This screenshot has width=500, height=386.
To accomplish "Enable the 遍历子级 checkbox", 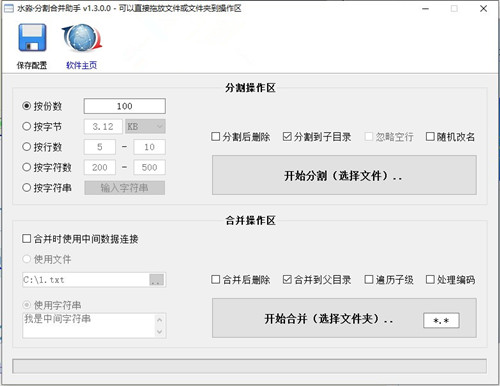I will (369, 279).
